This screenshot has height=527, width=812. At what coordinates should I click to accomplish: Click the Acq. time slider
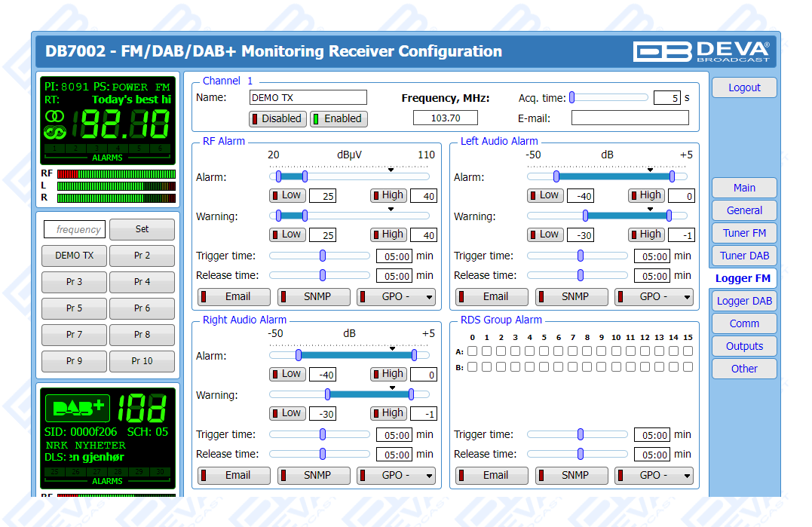pos(609,97)
